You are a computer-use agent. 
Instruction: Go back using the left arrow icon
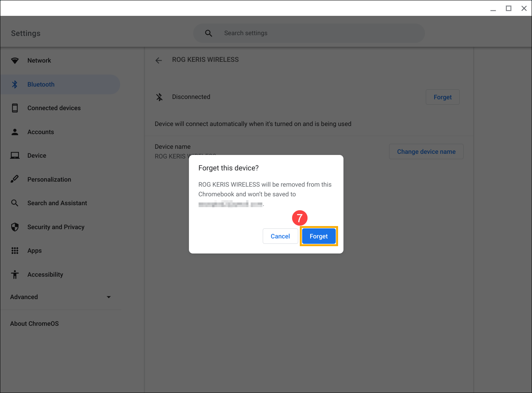[x=158, y=60]
